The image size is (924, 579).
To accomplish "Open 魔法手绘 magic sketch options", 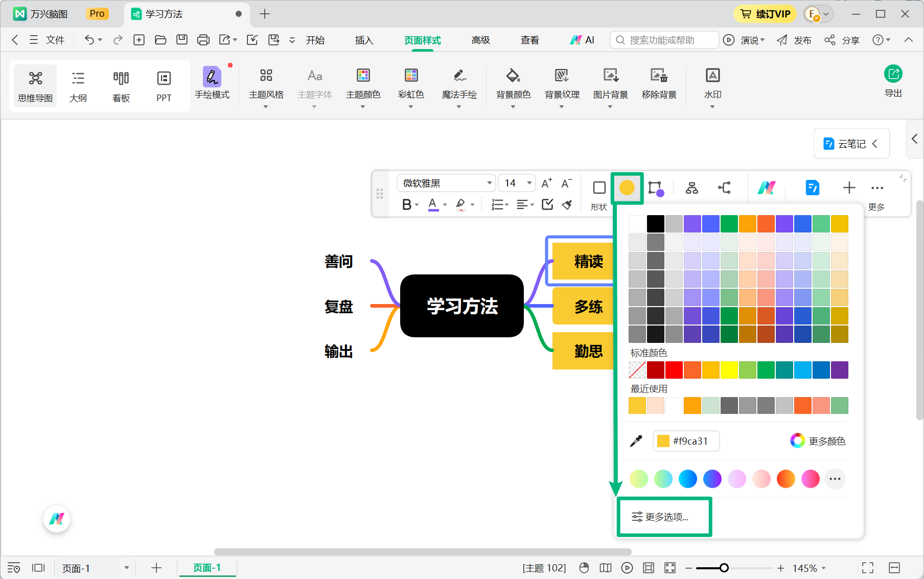I will coord(459,87).
